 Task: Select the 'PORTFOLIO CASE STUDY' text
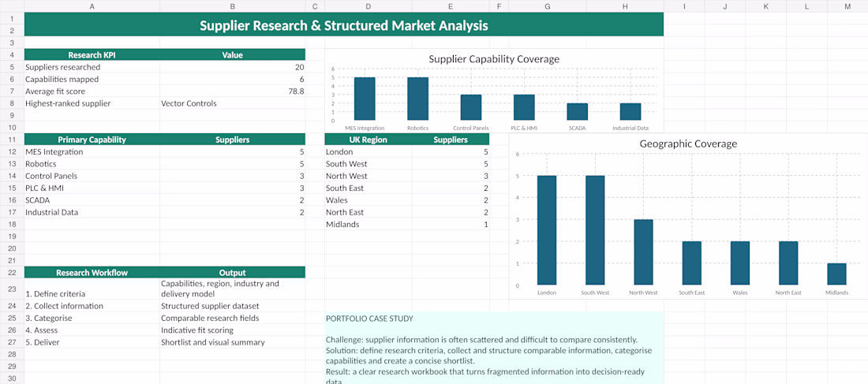[x=369, y=319]
